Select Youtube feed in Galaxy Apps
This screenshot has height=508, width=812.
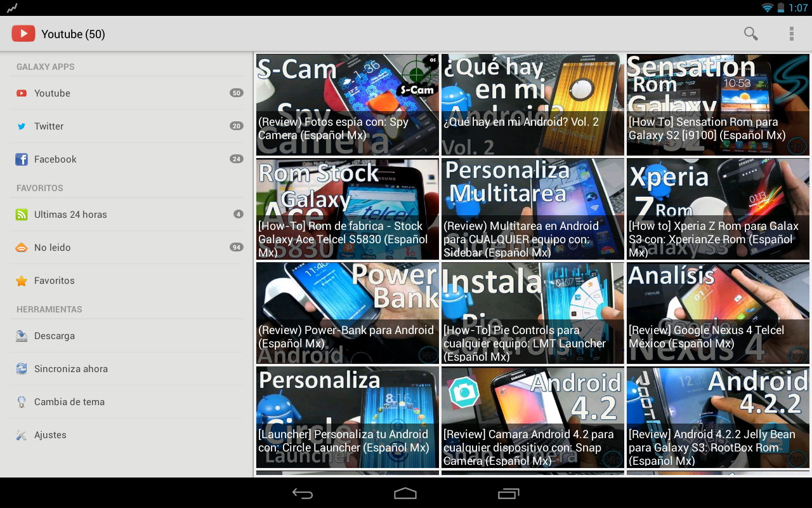(127, 93)
